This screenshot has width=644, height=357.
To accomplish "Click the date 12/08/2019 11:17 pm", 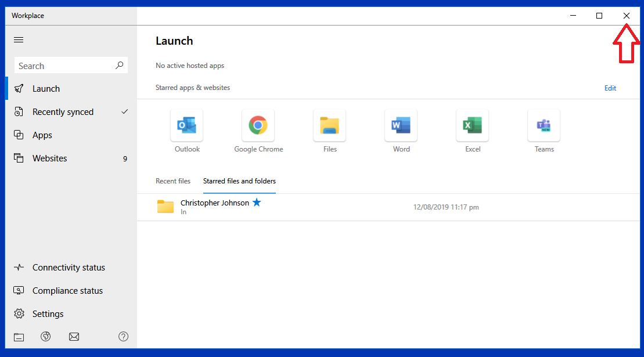I will coord(446,207).
